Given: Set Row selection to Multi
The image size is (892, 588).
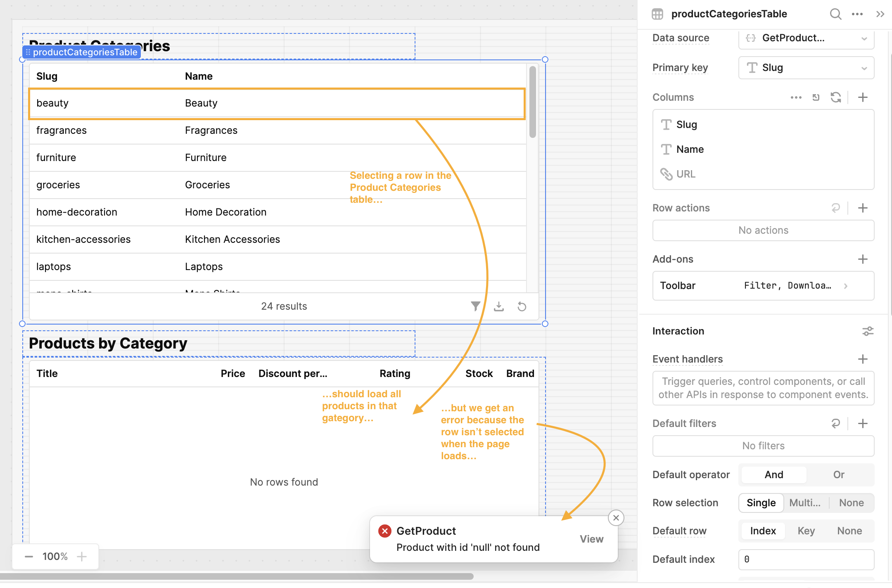Looking at the screenshot, I should [805, 503].
